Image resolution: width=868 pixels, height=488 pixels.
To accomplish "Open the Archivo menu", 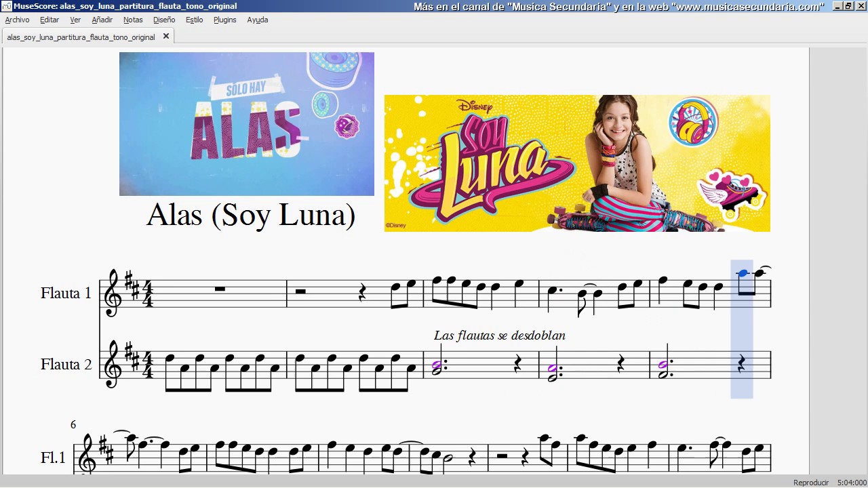I will point(17,20).
